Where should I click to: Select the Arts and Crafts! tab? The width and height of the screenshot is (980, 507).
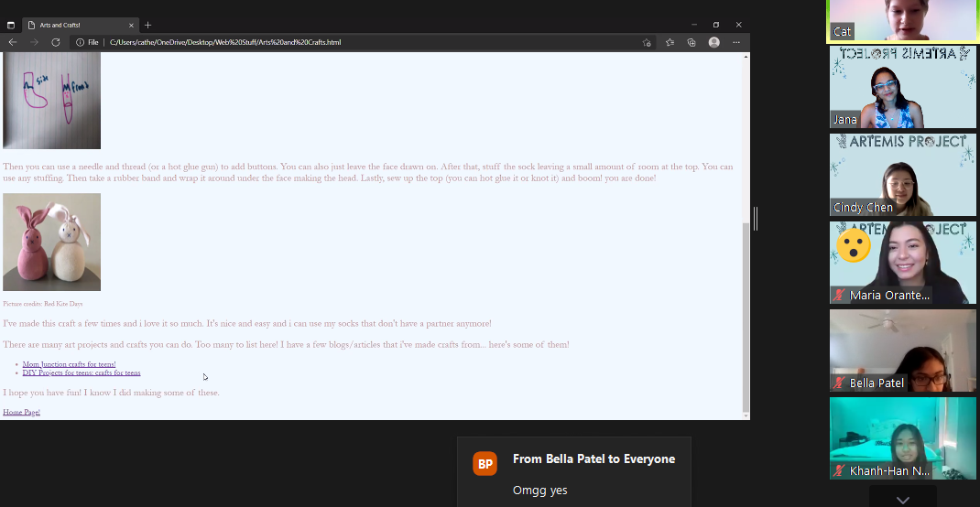coord(73,25)
